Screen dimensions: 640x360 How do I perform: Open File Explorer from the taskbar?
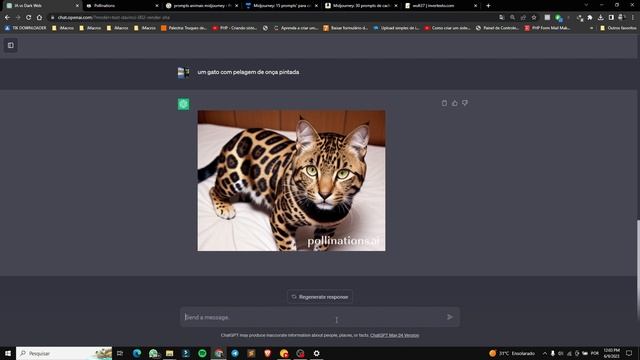pos(169,353)
